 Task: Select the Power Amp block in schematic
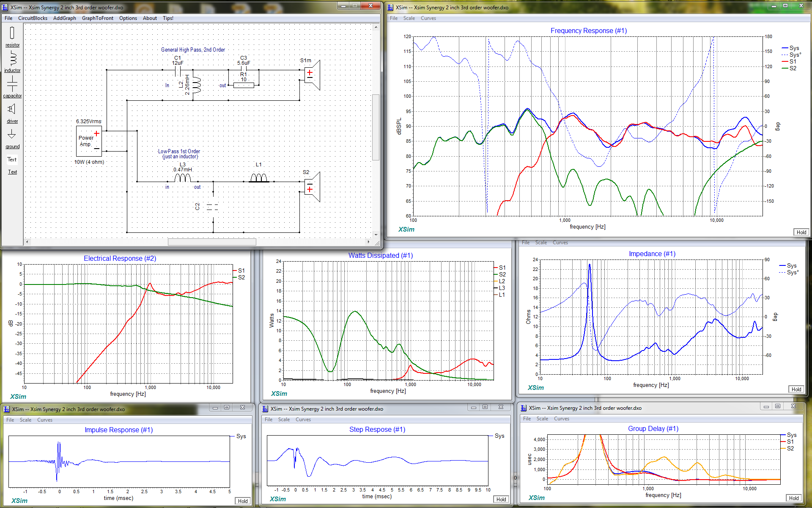pos(89,141)
